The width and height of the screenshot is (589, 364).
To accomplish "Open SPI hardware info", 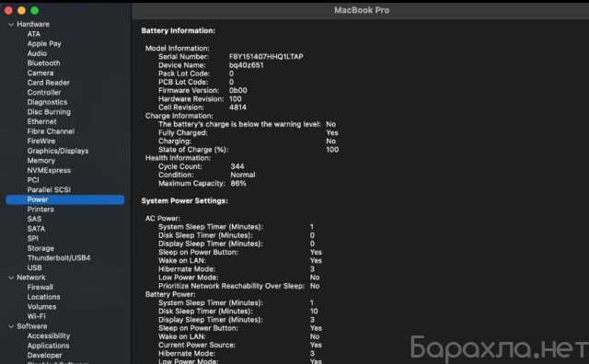I will tap(33, 239).
